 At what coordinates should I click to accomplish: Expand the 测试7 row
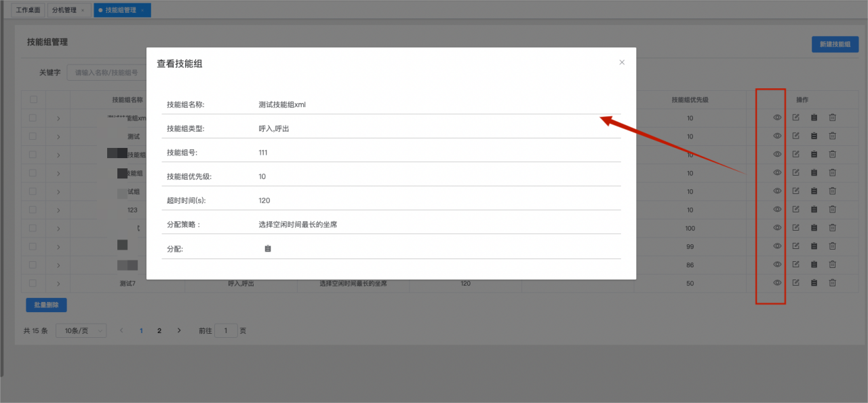pyautogui.click(x=58, y=283)
